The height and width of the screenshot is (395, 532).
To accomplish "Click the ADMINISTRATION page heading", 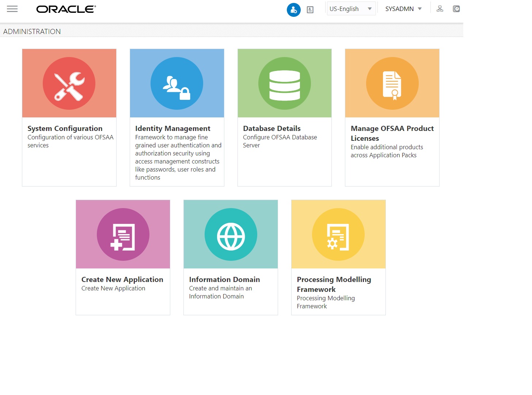I will tap(32, 31).
